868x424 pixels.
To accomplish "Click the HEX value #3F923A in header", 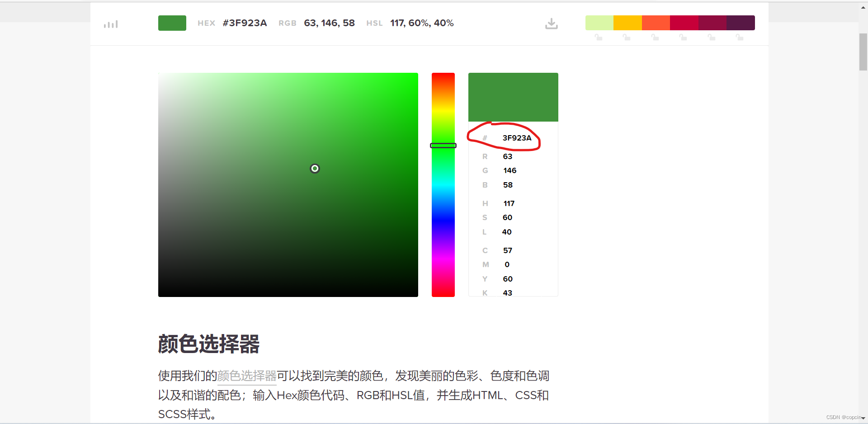I will tap(245, 23).
